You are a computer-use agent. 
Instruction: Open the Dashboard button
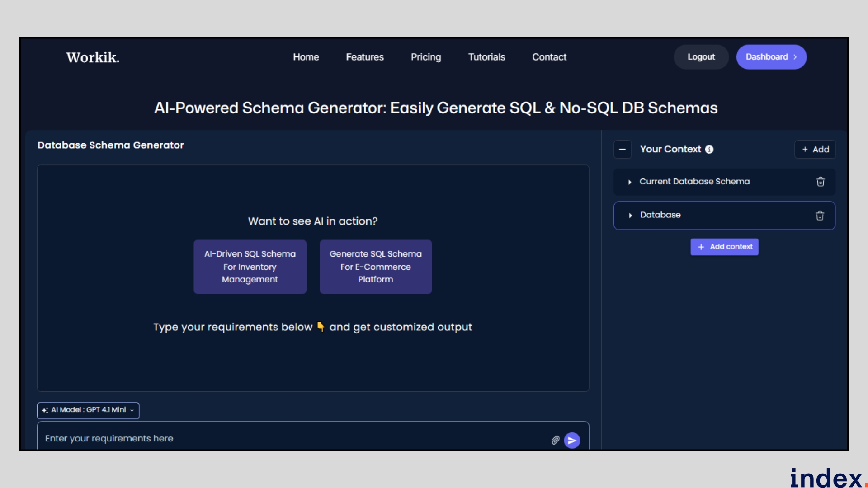[x=771, y=57]
